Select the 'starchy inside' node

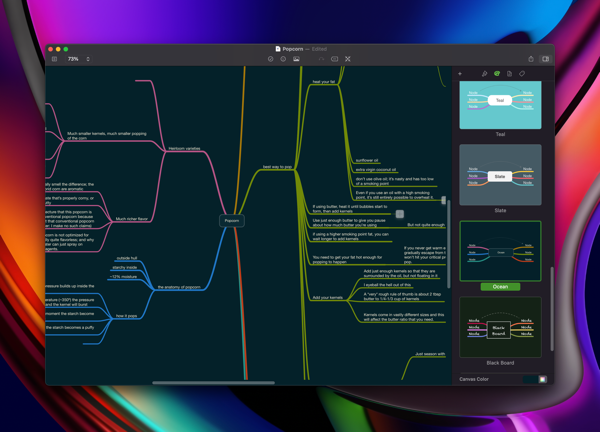coord(125,267)
